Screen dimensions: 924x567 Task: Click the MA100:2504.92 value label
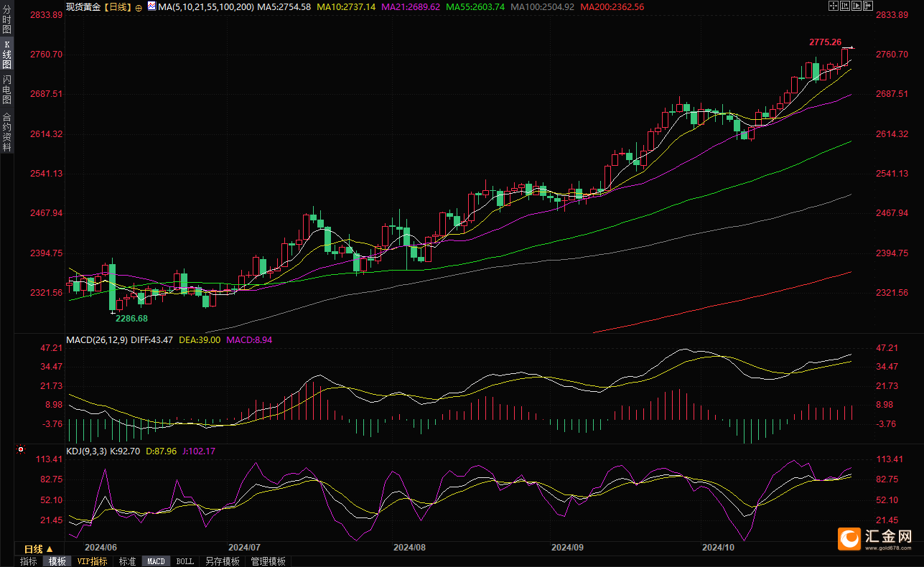pos(542,6)
